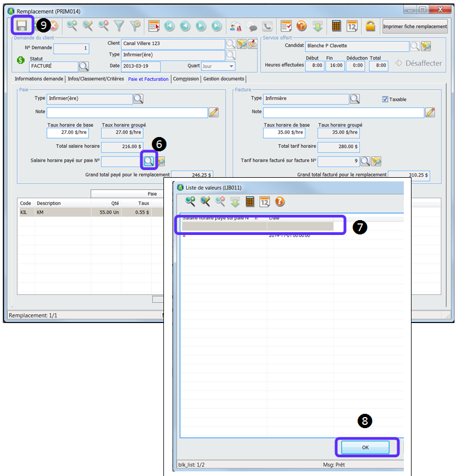Open lookup for 'Salaire horaire payé sur paie N°'
Viewport: 455px width, 476px height.
click(x=149, y=161)
